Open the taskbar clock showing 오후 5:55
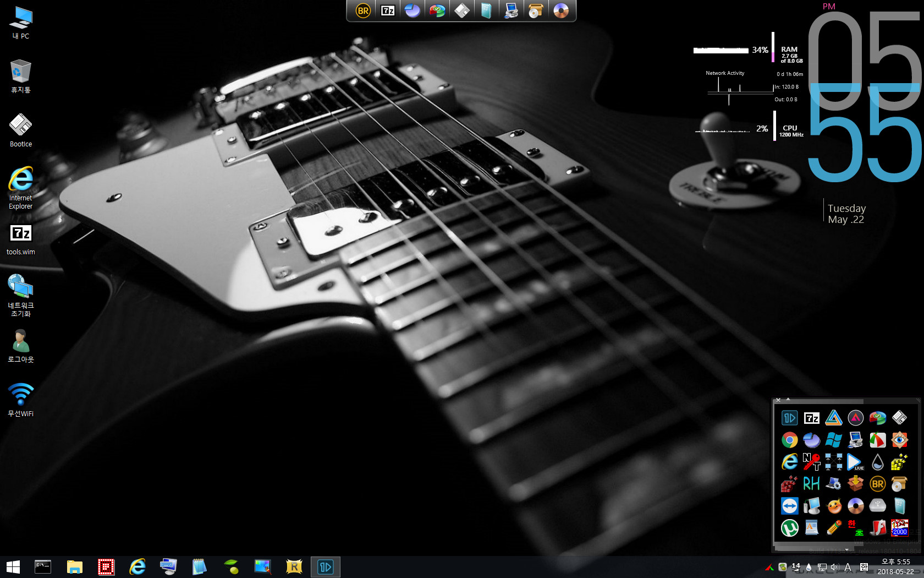 click(895, 567)
